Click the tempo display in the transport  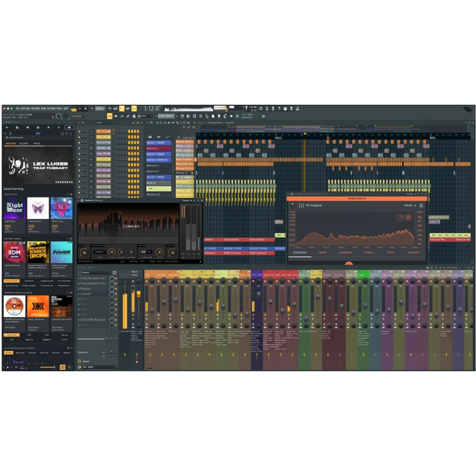coord(99,108)
